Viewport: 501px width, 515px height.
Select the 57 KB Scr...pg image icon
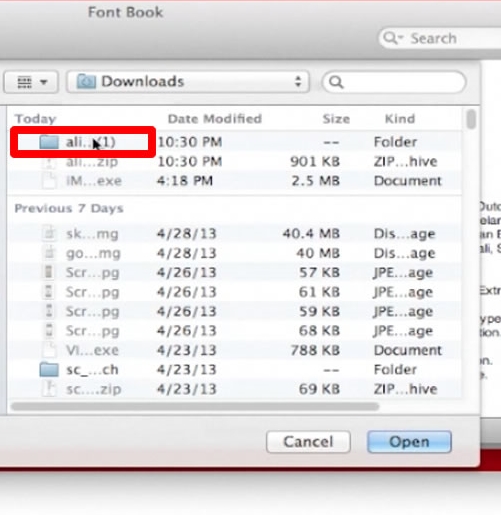pos(49,272)
